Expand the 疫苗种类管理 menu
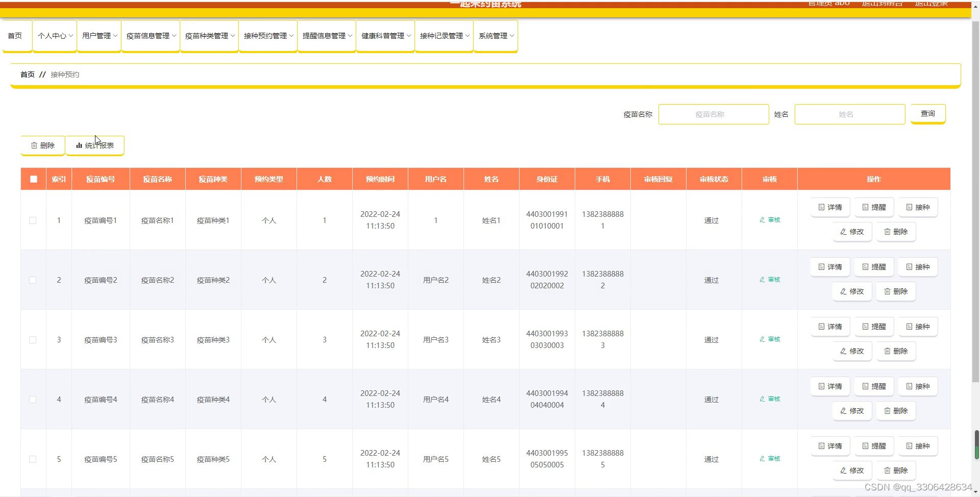980x497 pixels. pos(210,36)
